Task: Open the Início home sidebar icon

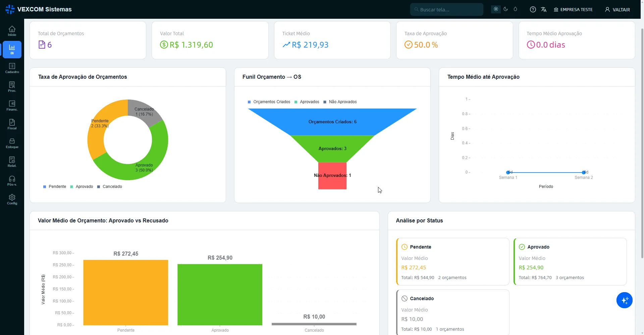Action: 12,31
